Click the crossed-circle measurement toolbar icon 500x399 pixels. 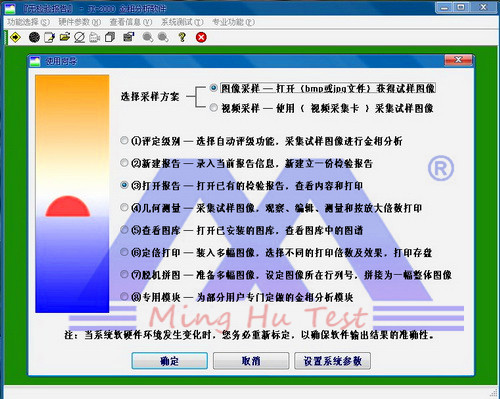80,37
